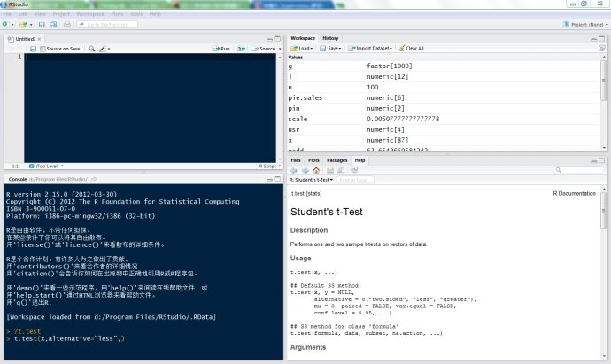Maximize the source editor pane
Viewport: 611px width, 364px height.
[x=277, y=39]
